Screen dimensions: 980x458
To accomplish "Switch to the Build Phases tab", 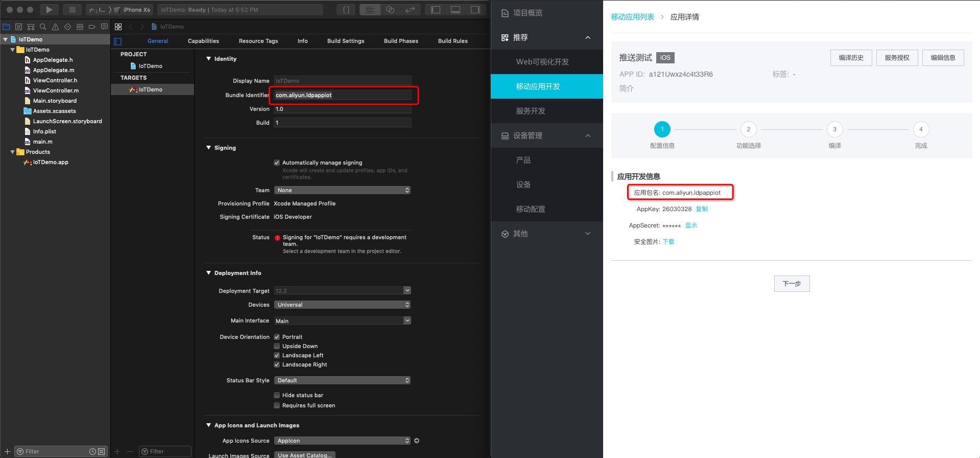I will (401, 41).
